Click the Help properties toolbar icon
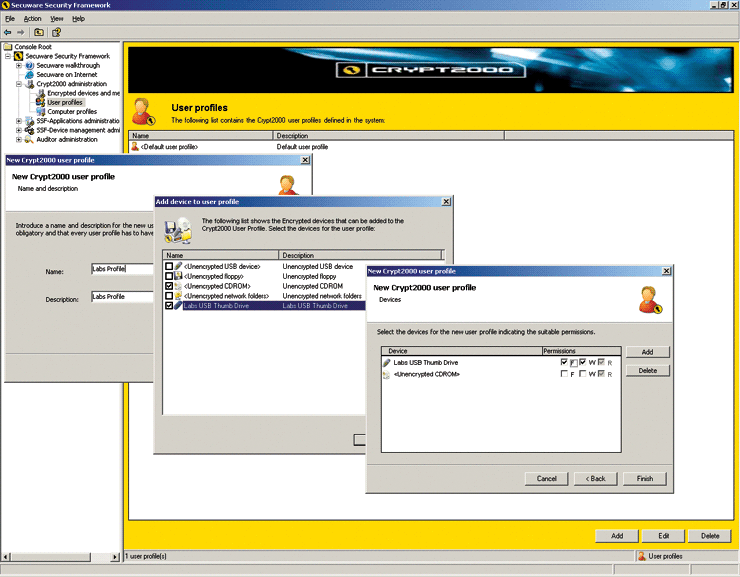Image resolution: width=740 pixels, height=577 pixels. point(56,32)
